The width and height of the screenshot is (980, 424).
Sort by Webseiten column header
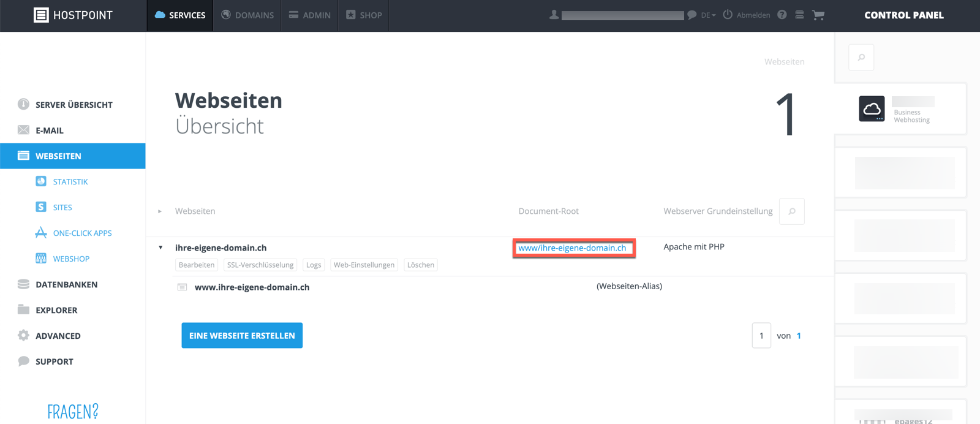tap(195, 211)
